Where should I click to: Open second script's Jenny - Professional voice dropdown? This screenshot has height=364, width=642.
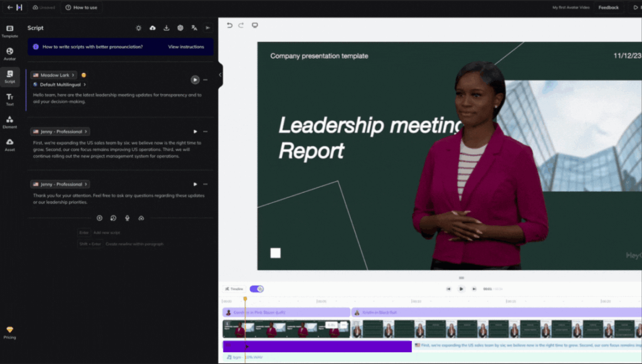click(x=60, y=132)
